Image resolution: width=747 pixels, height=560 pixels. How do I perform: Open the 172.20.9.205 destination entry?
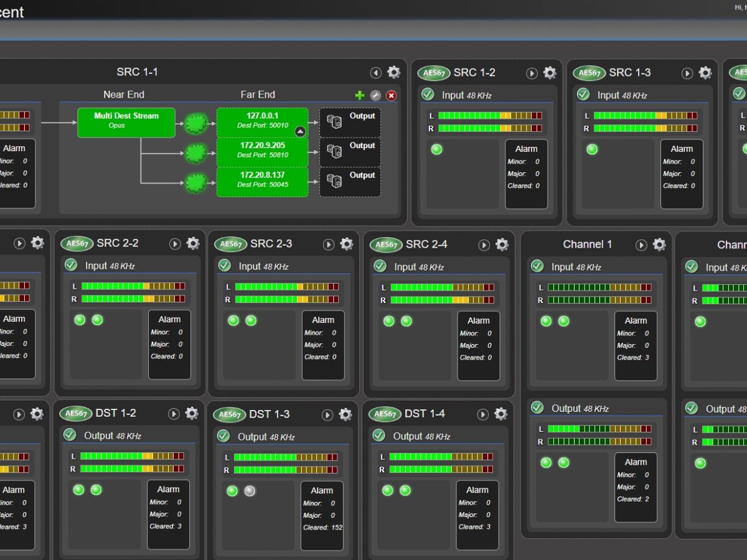262,150
